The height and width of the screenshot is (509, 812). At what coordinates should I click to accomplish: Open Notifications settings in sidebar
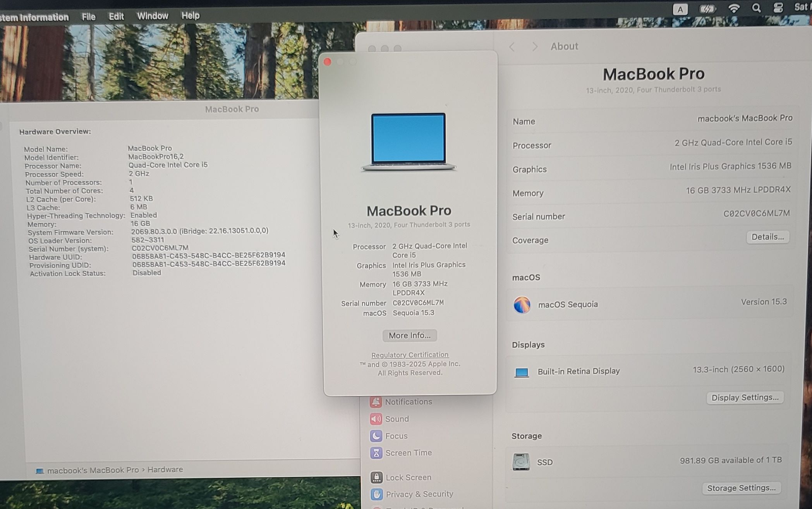pyautogui.click(x=408, y=402)
